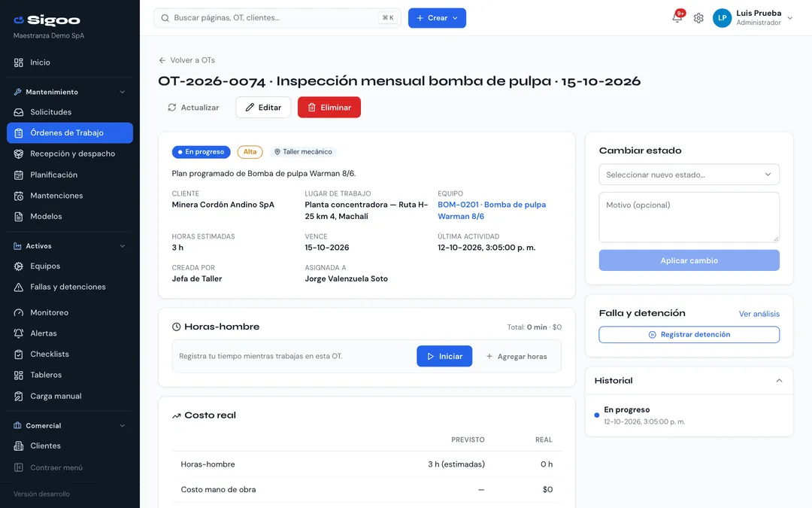Click the LP user avatar
The width and height of the screenshot is (812, 508).
pos(722,18)
